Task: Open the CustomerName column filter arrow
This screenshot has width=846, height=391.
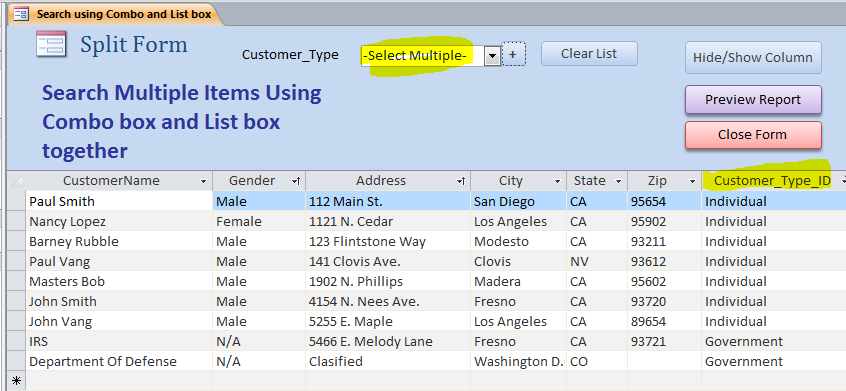Action: tap(203, 181)
